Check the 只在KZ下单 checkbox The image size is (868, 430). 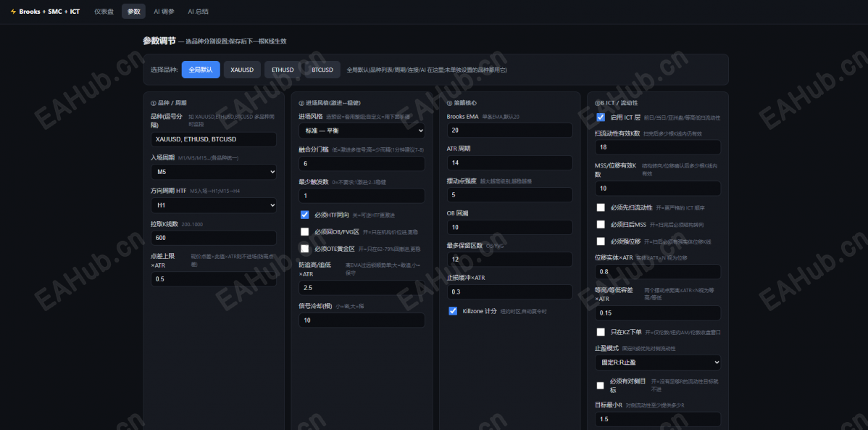[601, 332]
